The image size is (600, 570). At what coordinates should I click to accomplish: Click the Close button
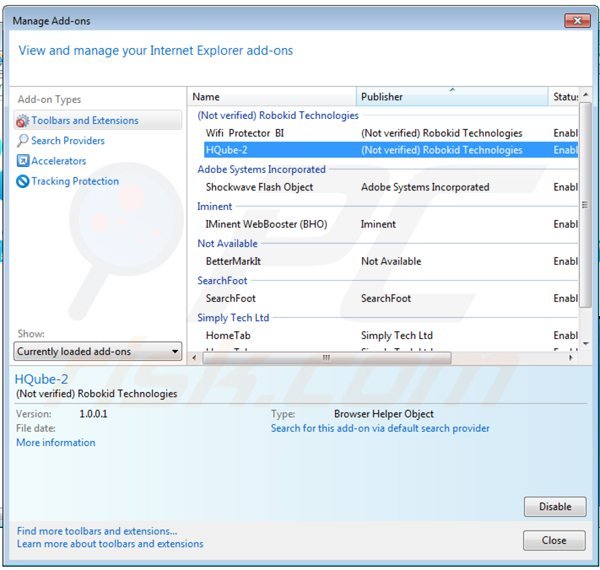[x=554, y=540]
